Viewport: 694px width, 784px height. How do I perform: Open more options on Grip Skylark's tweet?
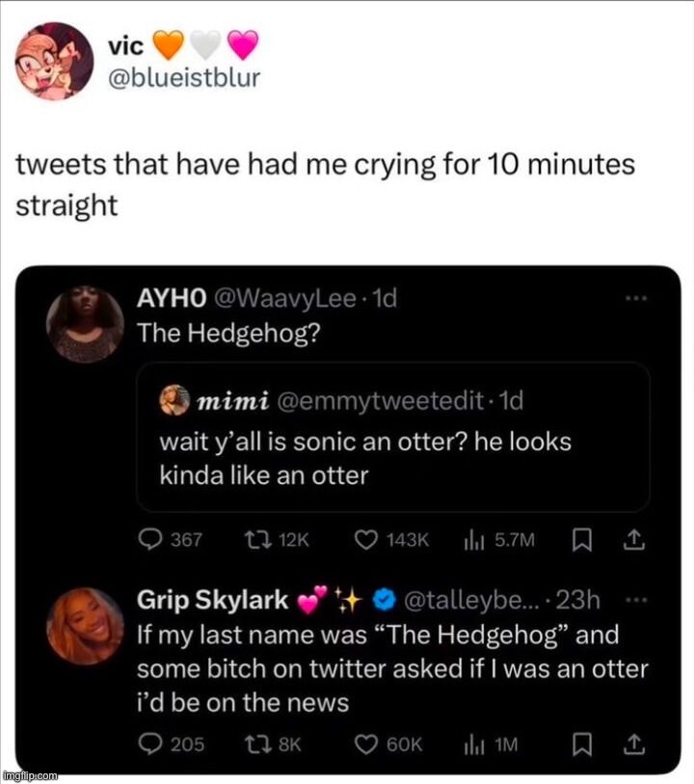click(x=633, y=600)
